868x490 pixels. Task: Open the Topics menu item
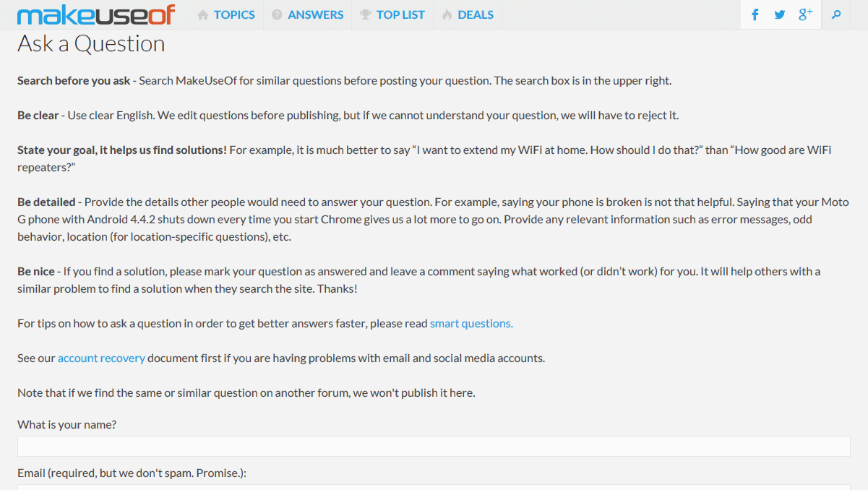(x=234, y=15)
